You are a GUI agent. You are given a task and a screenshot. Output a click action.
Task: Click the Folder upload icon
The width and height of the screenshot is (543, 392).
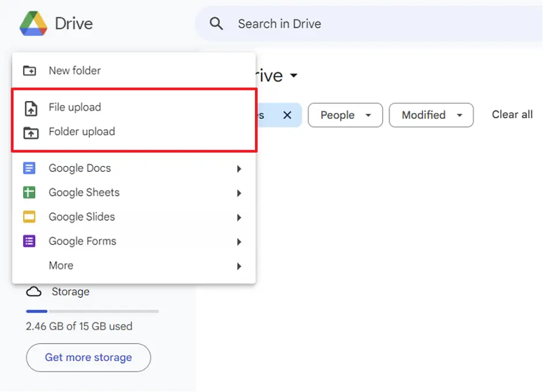tap(31, 133)
